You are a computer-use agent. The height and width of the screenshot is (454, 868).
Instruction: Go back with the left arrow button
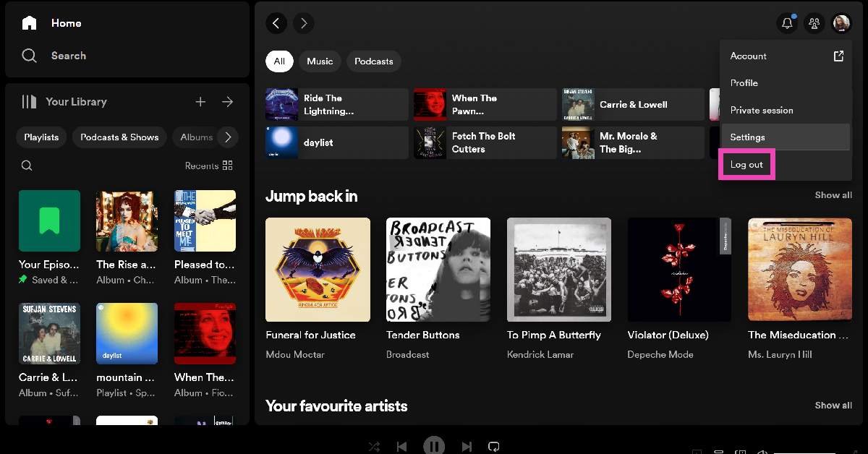pyautogui.click(x=276, y=23)
